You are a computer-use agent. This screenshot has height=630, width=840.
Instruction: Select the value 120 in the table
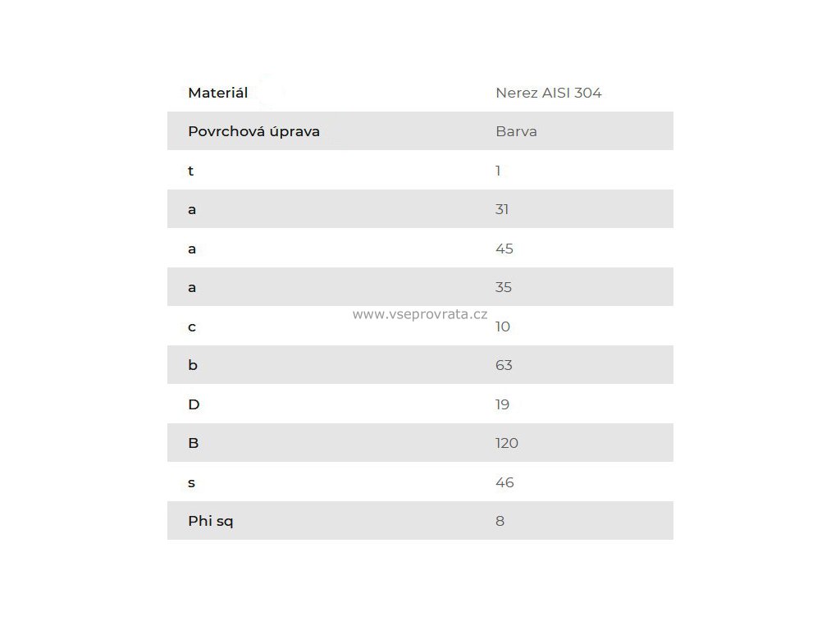pos(506,443)
